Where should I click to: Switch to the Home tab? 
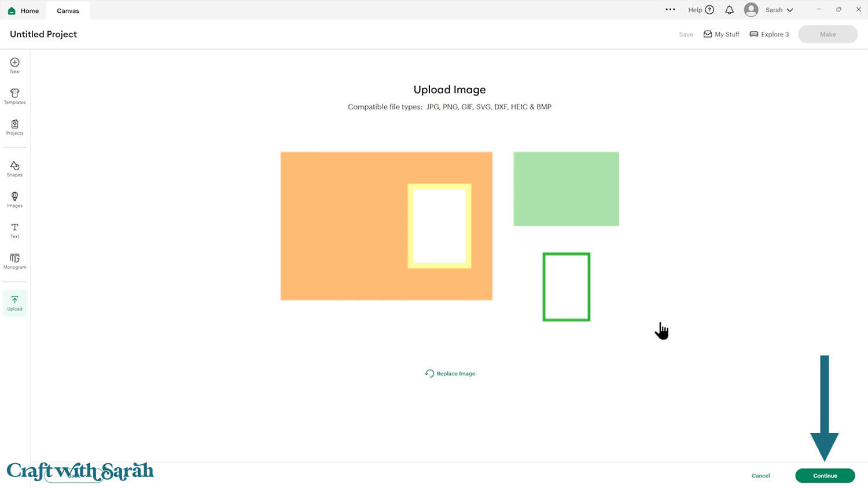pos(24,10)
